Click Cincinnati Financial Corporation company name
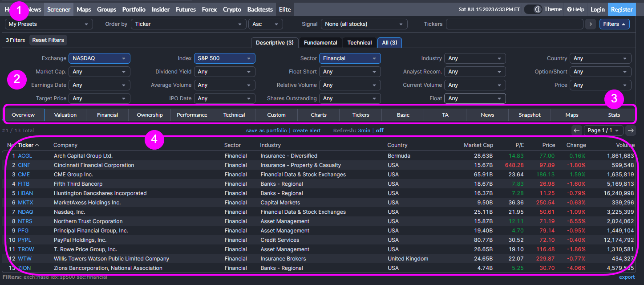Viewport: 644px width, 285px height. (94, 165)
